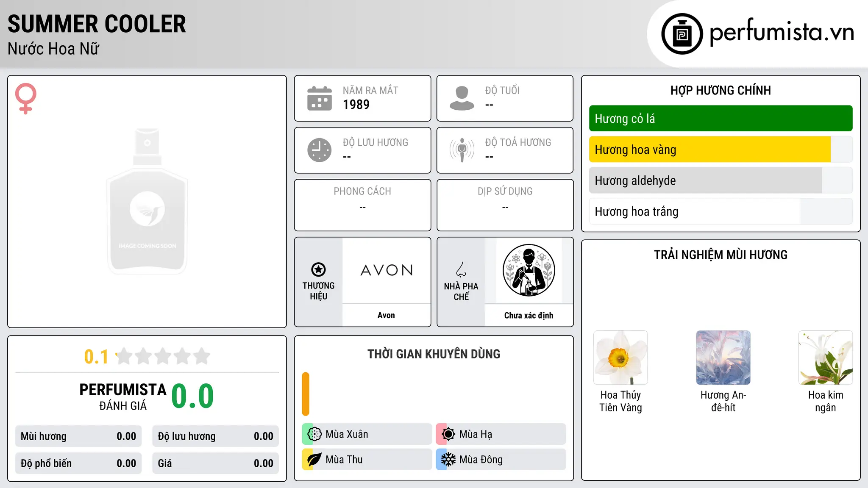Click the TRẢI NGHIỆM MÙI HƯƠNG heading
Screen dimensions: 868x488
[x=721, y=255]
